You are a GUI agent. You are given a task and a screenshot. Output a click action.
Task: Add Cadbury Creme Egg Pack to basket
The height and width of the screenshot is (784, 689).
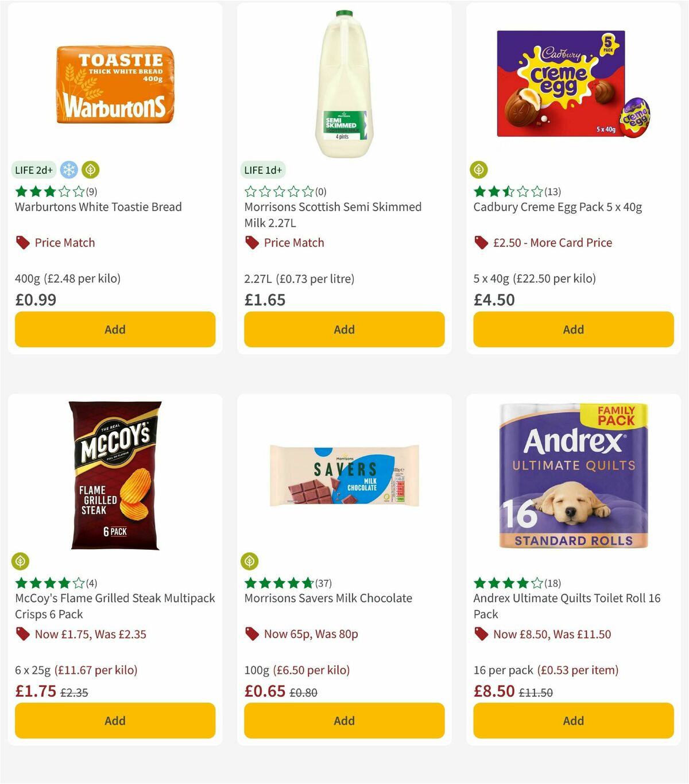coord(573,329)
